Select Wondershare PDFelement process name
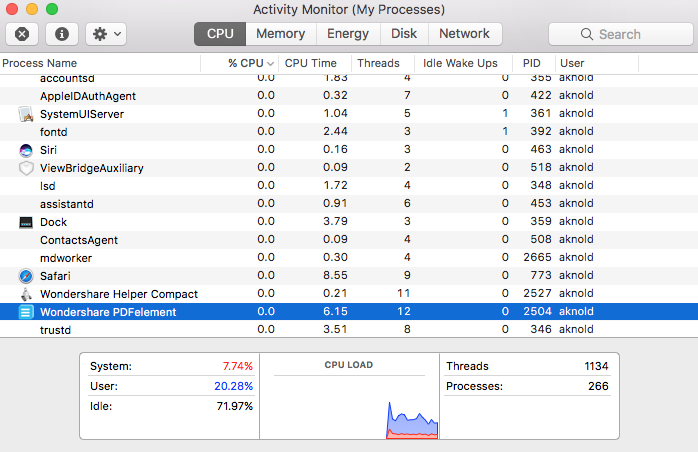The width and height of the screenshot is (698, 452). (108, 312)
